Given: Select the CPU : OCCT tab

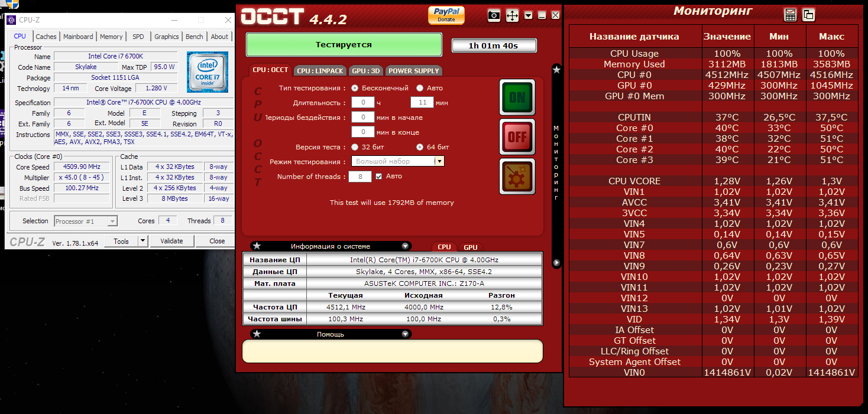Looking at the screenshot, I should tap(270, 70).
